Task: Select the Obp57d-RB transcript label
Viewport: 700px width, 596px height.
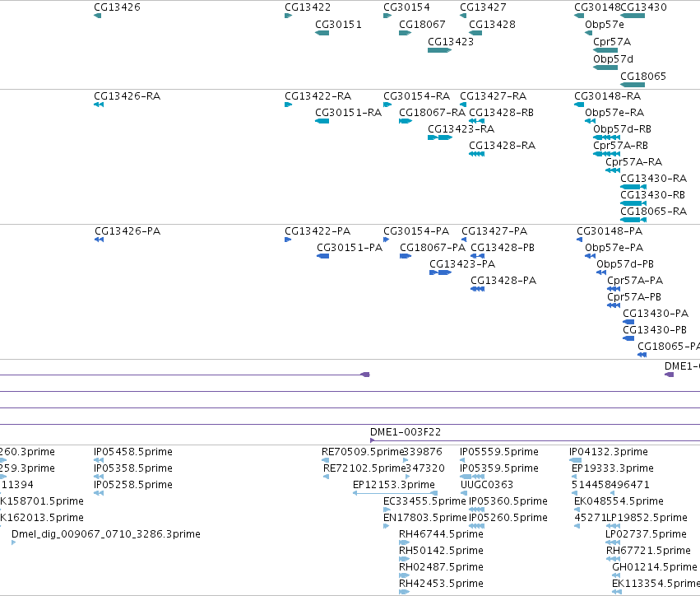Action: [x=622, y=129]
